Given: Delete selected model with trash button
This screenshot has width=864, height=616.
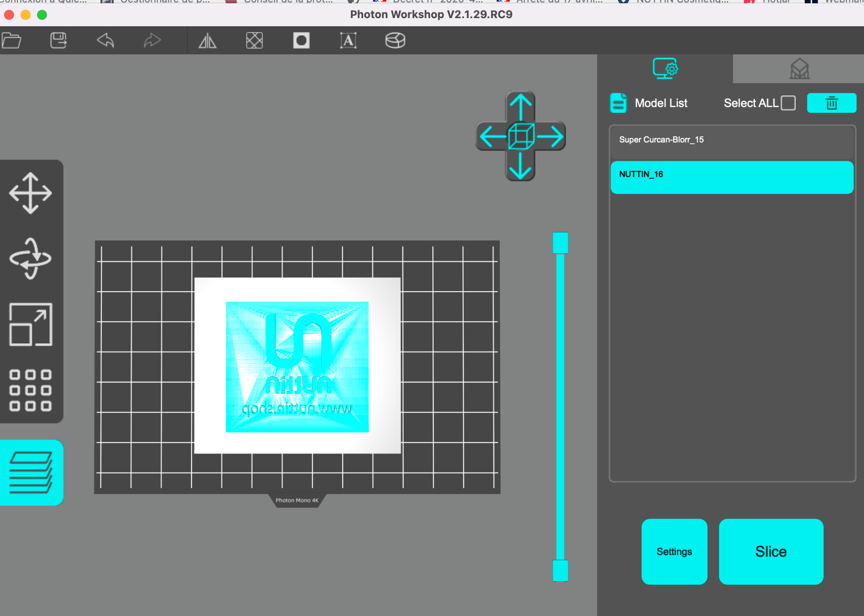Looking at the screenshot, I should point(831,103).
